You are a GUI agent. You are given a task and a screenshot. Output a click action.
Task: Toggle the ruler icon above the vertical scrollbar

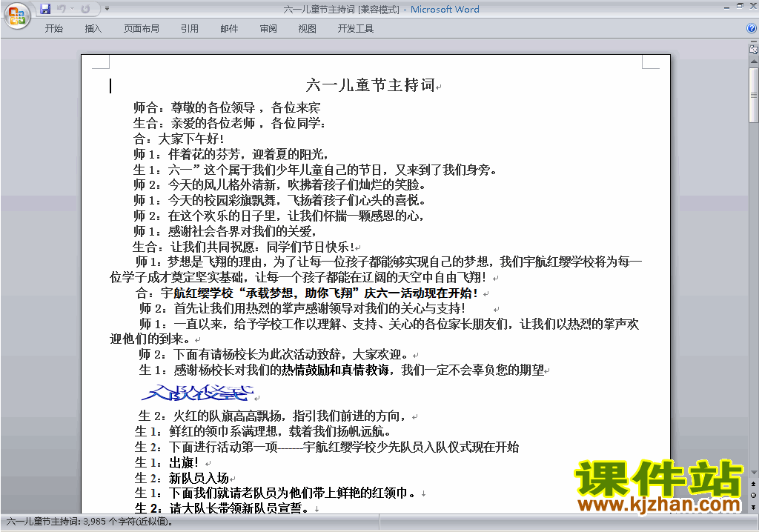753,49
